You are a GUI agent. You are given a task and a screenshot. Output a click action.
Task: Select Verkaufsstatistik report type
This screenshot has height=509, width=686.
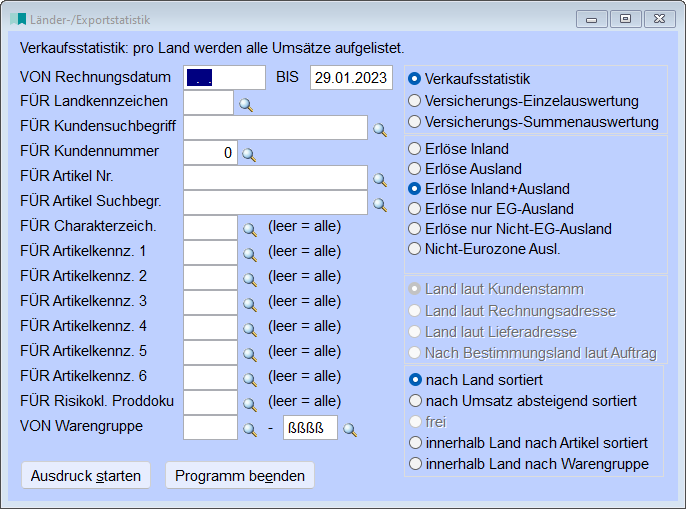point(469,79)
